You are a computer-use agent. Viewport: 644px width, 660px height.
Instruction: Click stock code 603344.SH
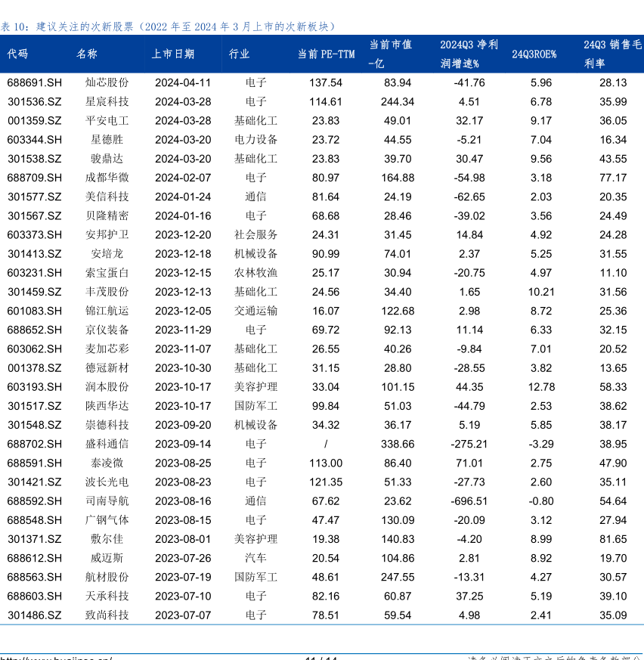pos(35,140)
